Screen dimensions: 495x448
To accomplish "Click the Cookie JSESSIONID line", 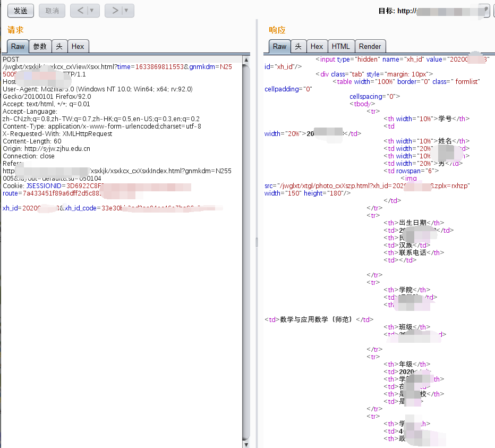I will 97,186.
